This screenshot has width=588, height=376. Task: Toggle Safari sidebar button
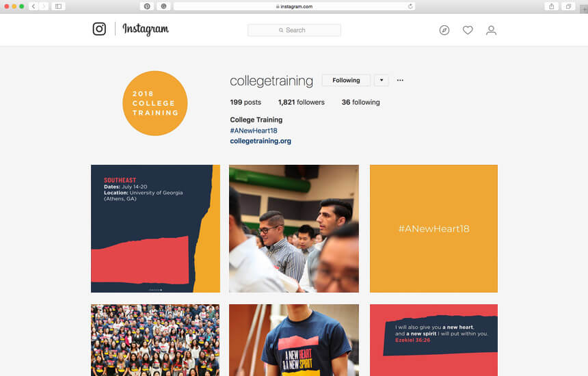pyautogui.click(x=59, y=6)
